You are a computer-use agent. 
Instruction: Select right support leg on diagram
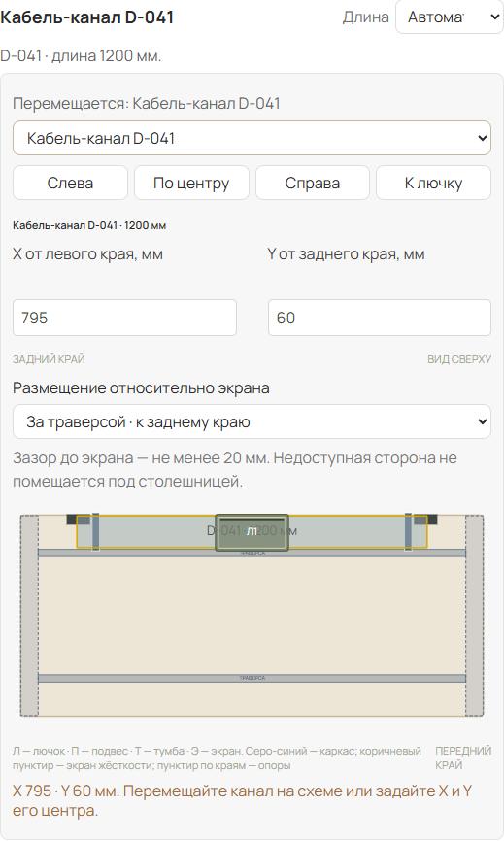(x=475, y=615)
